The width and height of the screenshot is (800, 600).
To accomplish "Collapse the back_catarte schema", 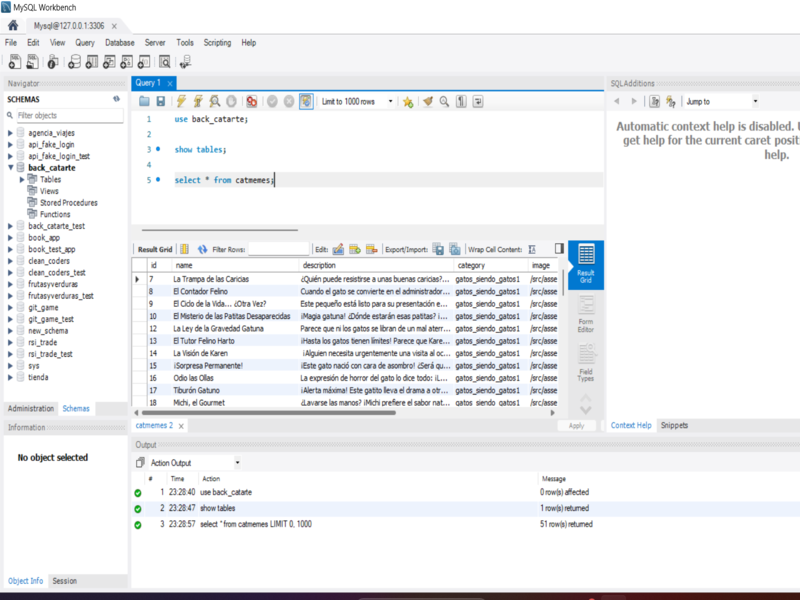I will tap(11, 167).
